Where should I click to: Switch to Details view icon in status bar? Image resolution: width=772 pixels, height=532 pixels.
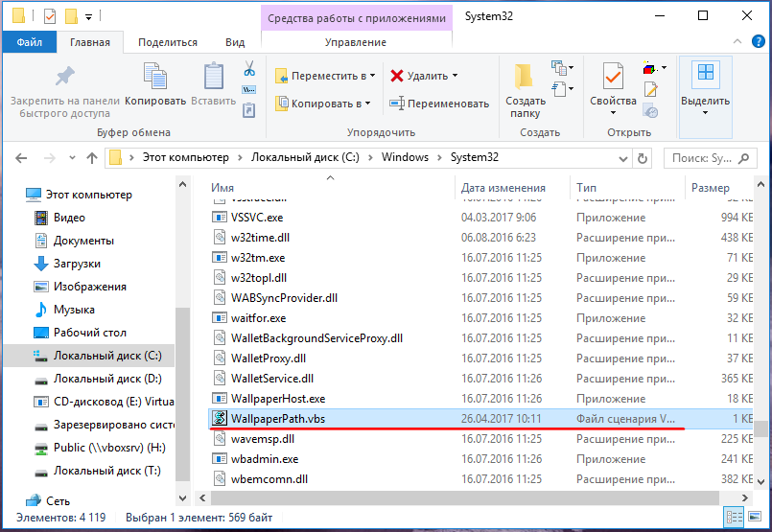[734, 518]
